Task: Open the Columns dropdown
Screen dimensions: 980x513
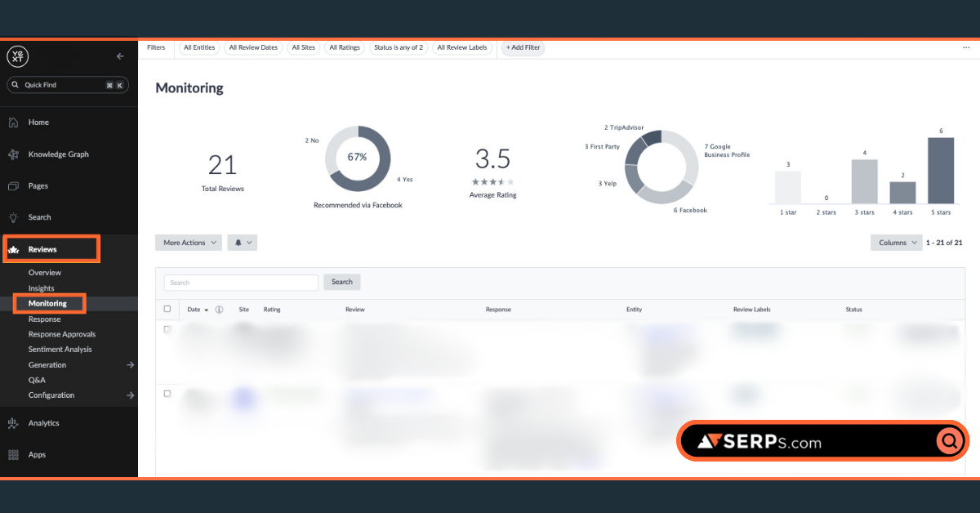Action: 897,243
